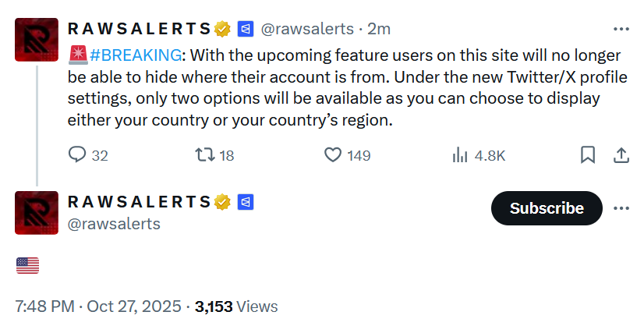Open the #BREAKING hashtag link
The image size is (644, 326).
pos(136,55)
